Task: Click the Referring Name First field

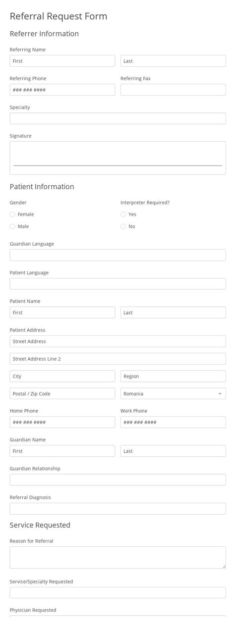Action: [62, 61]
